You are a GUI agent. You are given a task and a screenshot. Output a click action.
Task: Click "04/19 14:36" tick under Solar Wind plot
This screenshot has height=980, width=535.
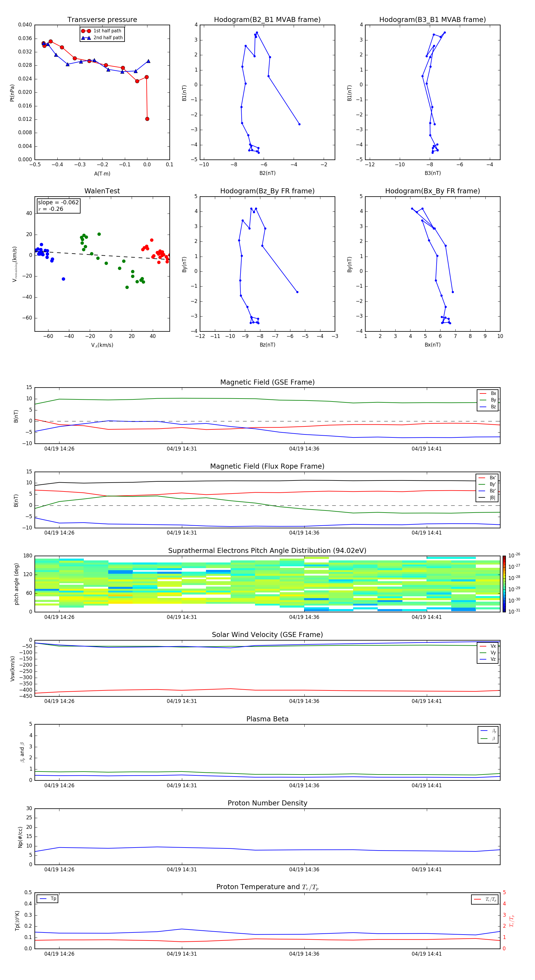click(x=304, y=701)
